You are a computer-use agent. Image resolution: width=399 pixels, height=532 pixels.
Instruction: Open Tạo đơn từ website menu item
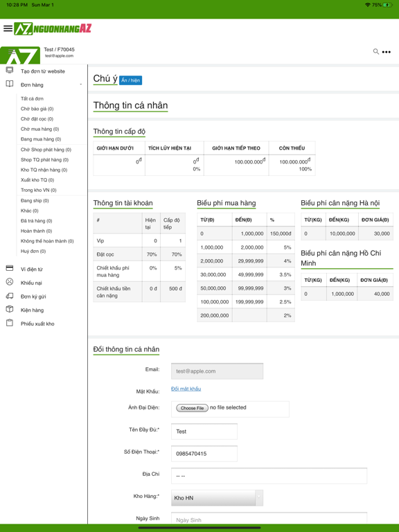(x=43, y=71)
